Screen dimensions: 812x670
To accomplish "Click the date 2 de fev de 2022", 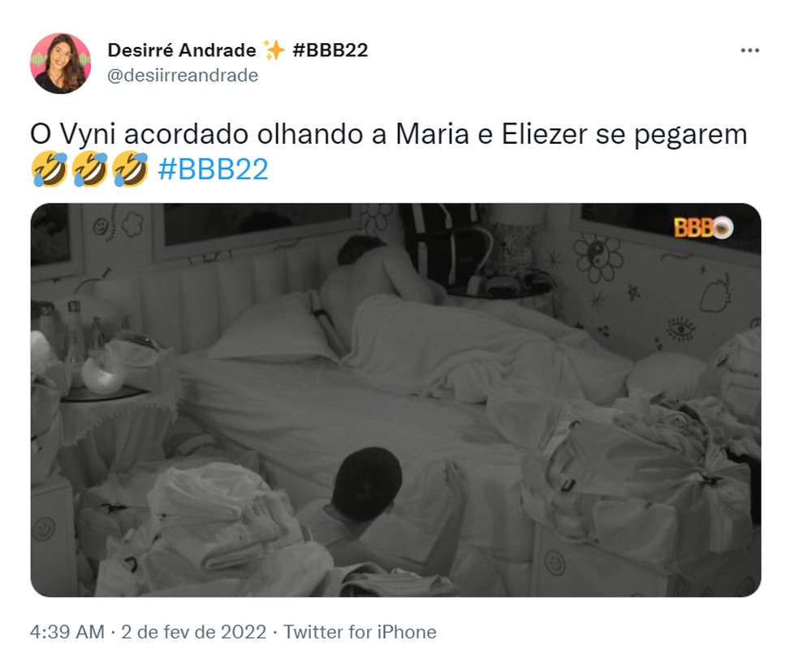I will click(194, 632).
